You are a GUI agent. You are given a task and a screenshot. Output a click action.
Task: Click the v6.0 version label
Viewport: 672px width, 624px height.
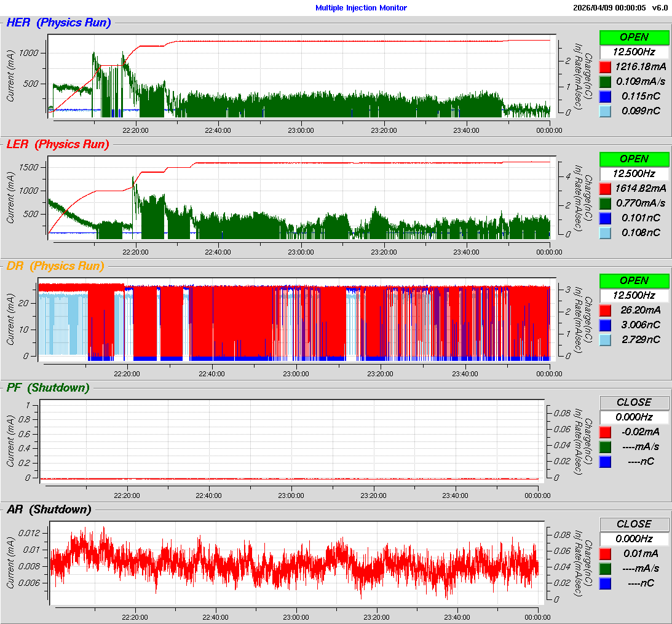660,8
